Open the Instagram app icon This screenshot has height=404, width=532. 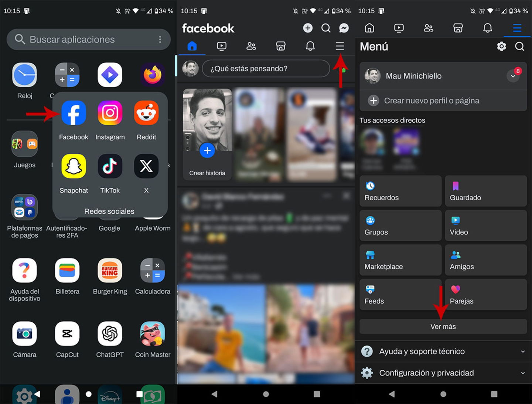tap(110, 113)
